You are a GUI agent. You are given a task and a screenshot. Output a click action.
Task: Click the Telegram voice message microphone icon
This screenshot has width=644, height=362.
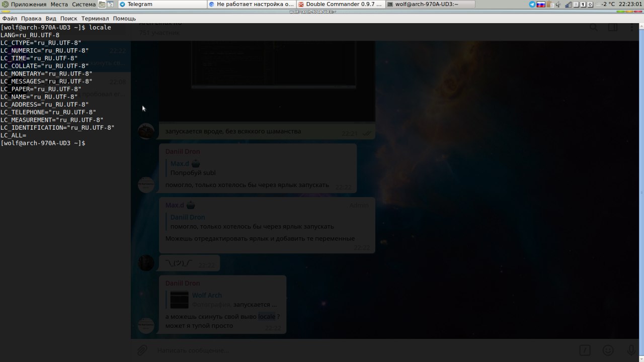[631, 350]
